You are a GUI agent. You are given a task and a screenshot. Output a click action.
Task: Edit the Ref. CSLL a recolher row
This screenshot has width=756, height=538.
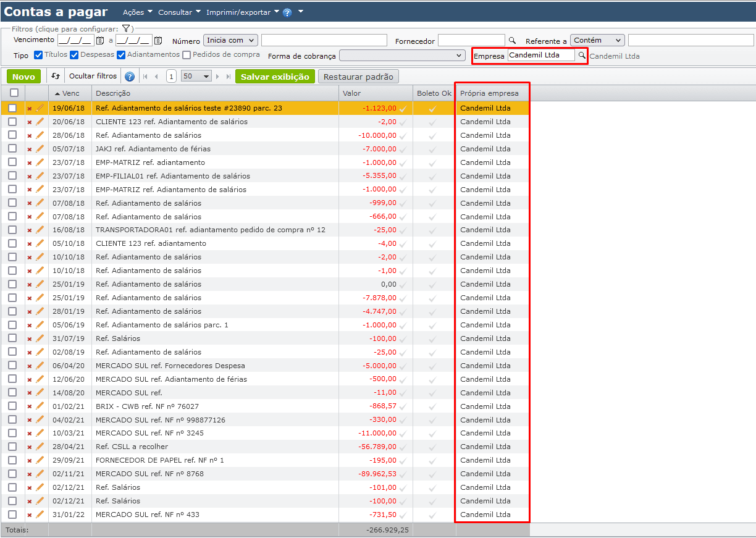(x=40, y=447)
